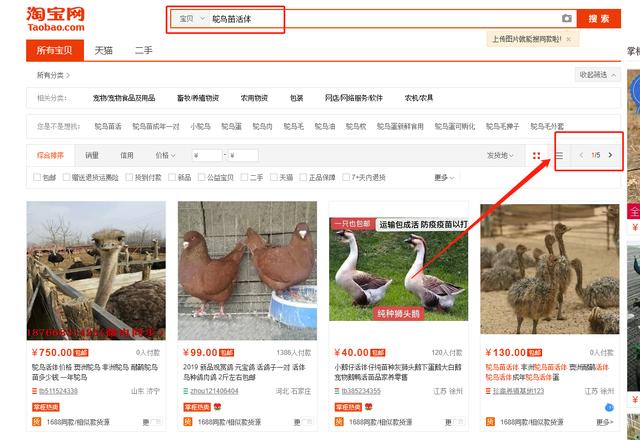640x440 pixels.
Task: Go to previous results page arrow
Action: pyautogui.click(x=581, y=155)
